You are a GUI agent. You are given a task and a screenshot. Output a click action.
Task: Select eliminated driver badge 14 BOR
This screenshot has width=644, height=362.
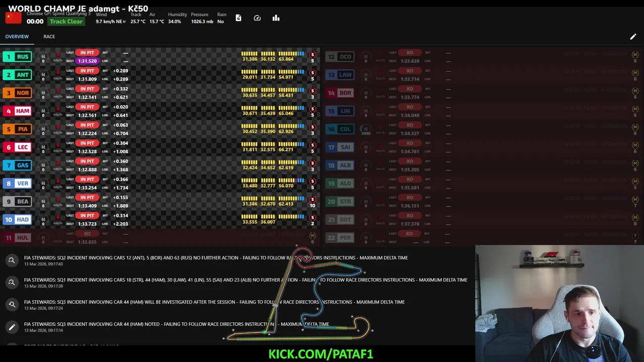tap(340, 93)
